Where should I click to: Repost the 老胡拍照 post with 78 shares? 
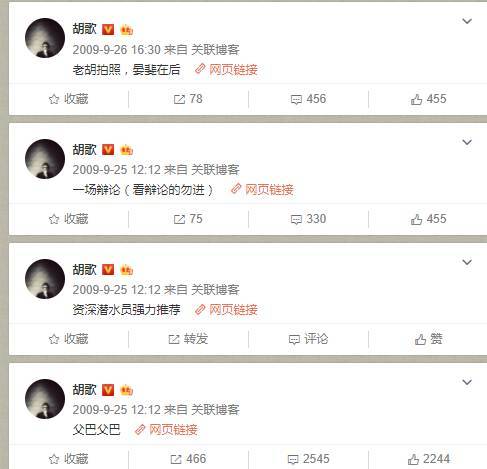click(x=188, y=99)
